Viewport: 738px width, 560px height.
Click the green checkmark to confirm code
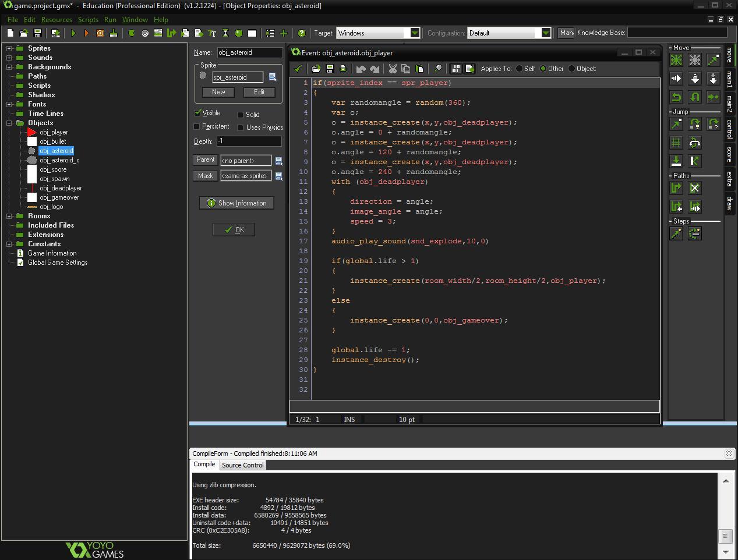pos(298,69)
